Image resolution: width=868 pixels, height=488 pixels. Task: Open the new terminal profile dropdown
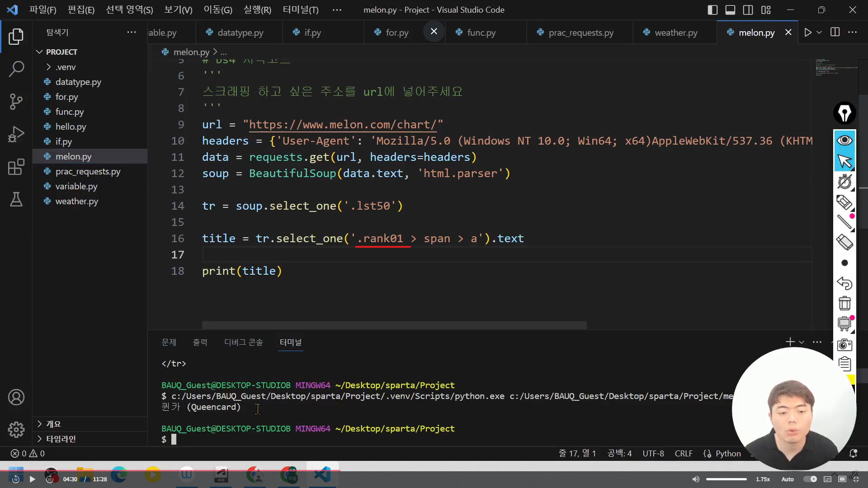click(x=802, y=342)
